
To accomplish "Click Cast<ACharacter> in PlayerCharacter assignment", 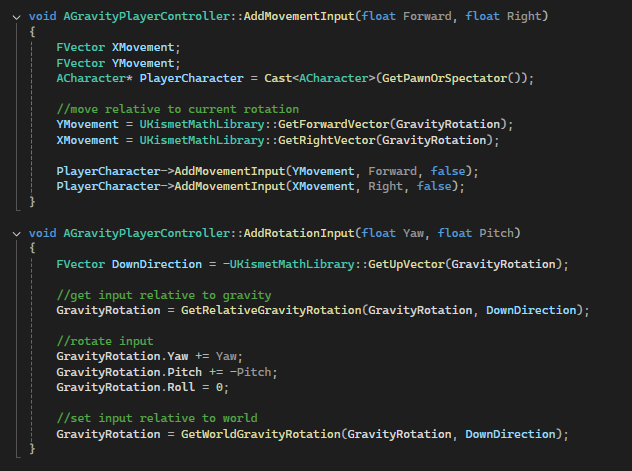I will point(320,78).
